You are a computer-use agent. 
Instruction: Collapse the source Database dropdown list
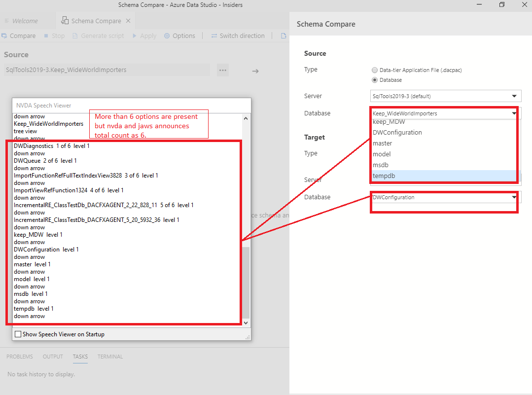(514, 113)
